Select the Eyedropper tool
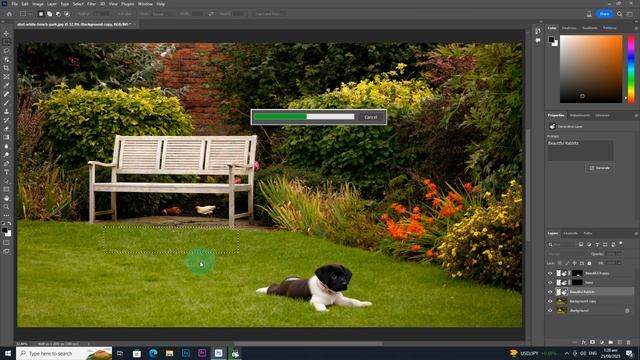Viewport: 640px width, 360px height. (x=6, y=85)
